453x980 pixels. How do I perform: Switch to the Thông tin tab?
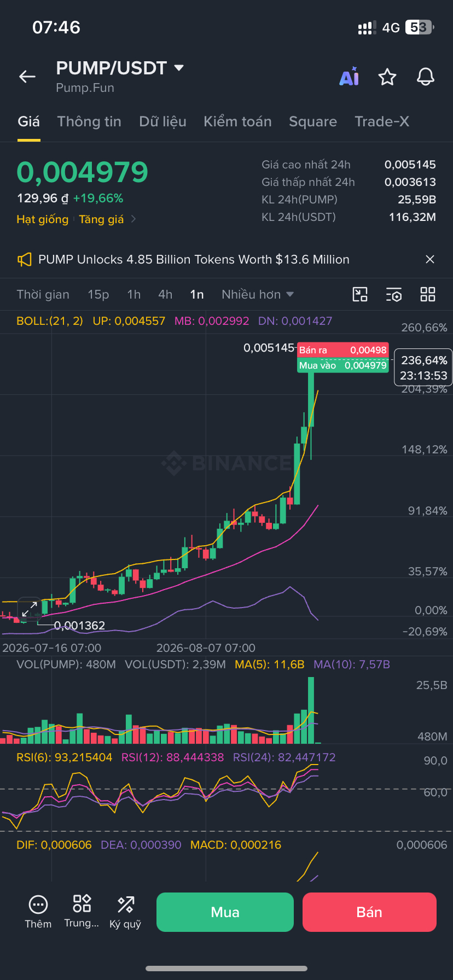[x=89, y=121]
